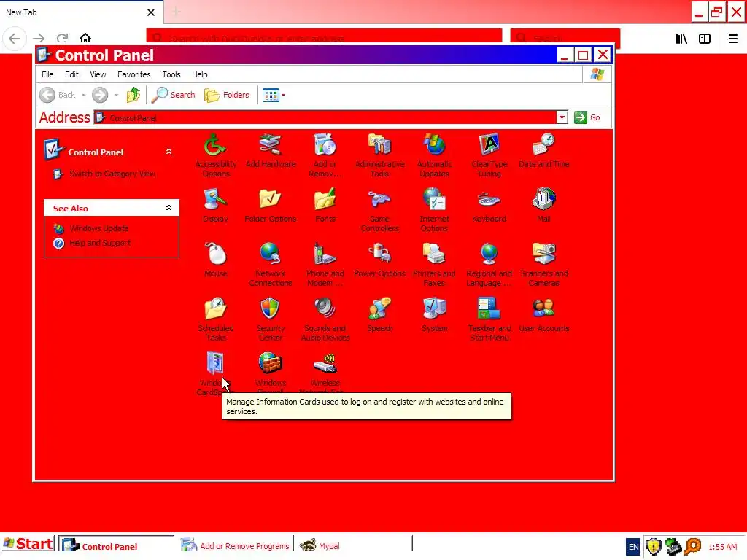
Task: Click the browser home button
Action: 85,38
